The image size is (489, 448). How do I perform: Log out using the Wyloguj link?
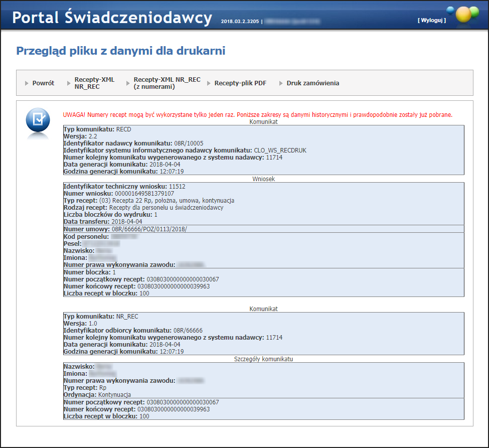431,21
